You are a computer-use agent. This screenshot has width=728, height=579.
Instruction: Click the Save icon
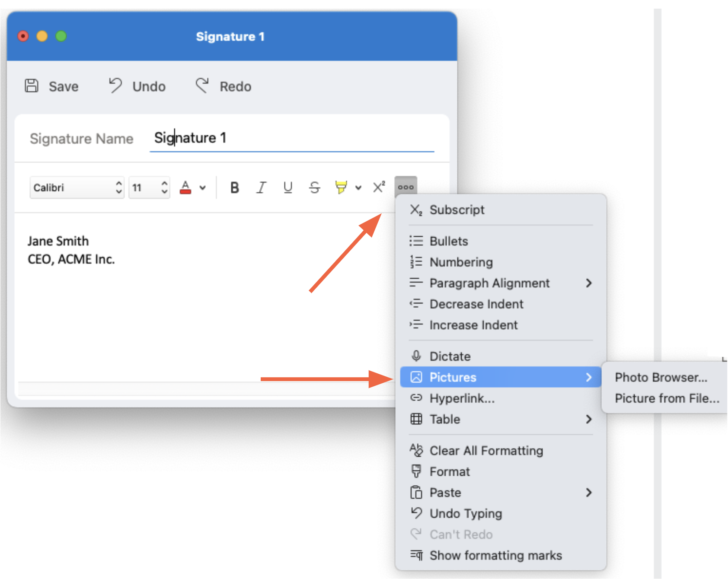31,86
